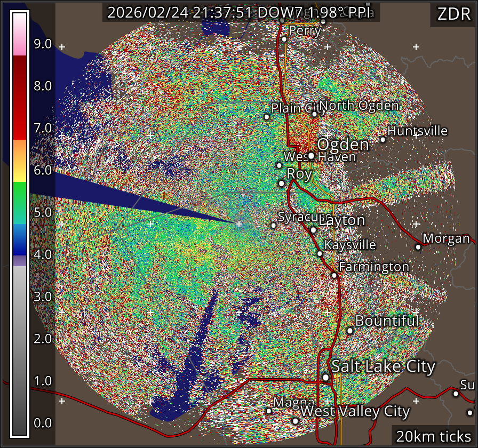Image resolution: width=478 pixels, height=448 pixels.
Task: Select the Morgan city marker dot
Action: tap(418, 247)
